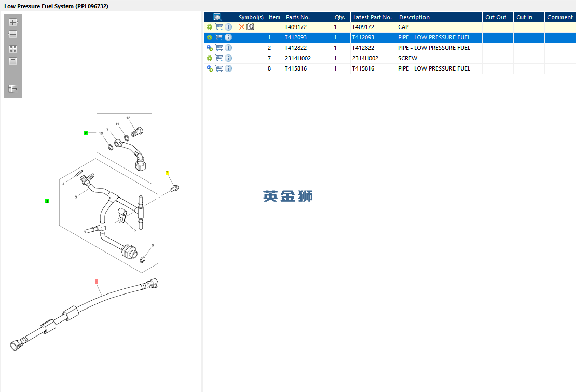Click the Cut In column header
The width and height of the screenshot is (576, 392).
click(529, 17)
